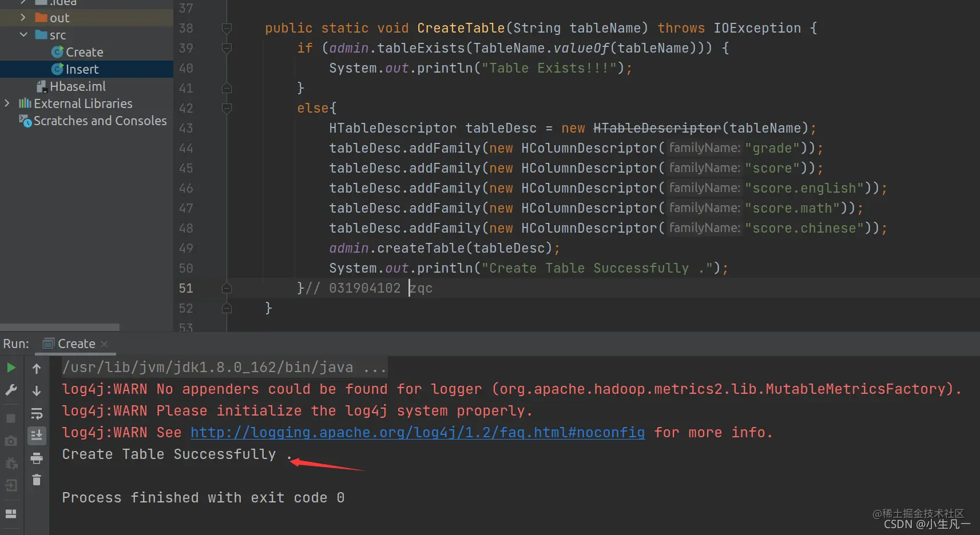Click the Scratches and Consoles icon
Image resolution: width=980 pixels, height=535 pixels.
pos(25,121)
